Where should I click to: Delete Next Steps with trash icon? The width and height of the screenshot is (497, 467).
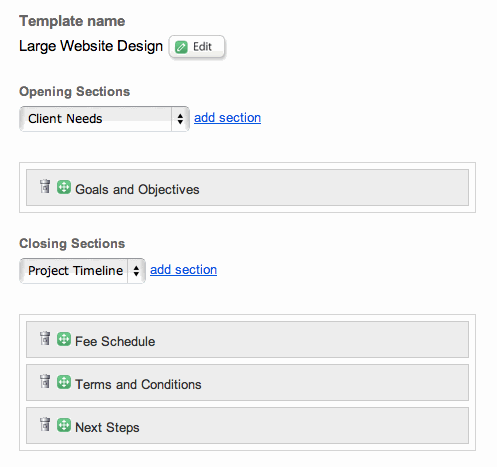tap(45, 424)
